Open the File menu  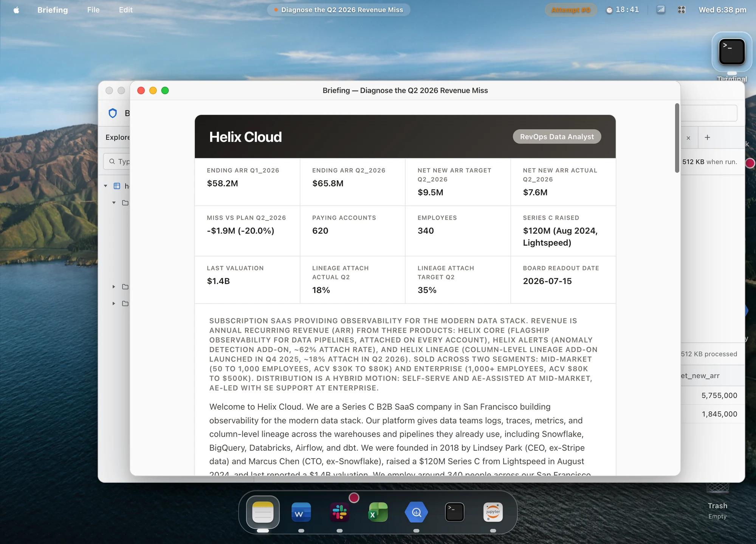pyautogui.click(x=93, y=10)
